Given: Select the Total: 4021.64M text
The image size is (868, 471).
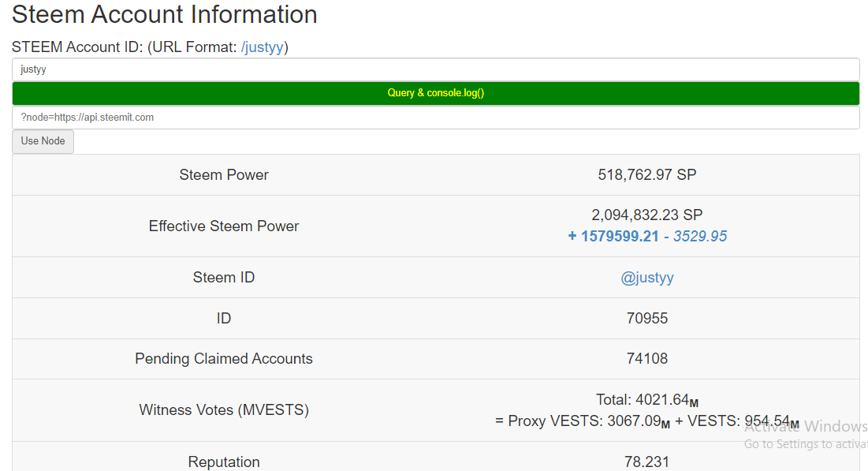Looking at the screenshot, I should [x=647, y=400].
